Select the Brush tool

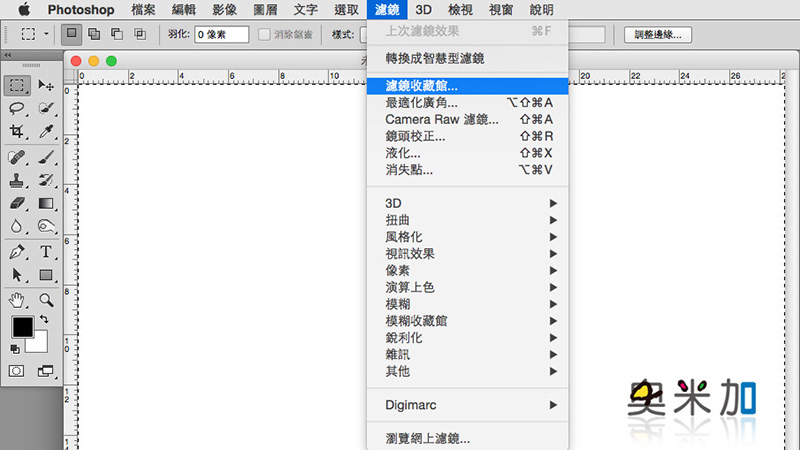pyautogui.click(x=46, y=157)
